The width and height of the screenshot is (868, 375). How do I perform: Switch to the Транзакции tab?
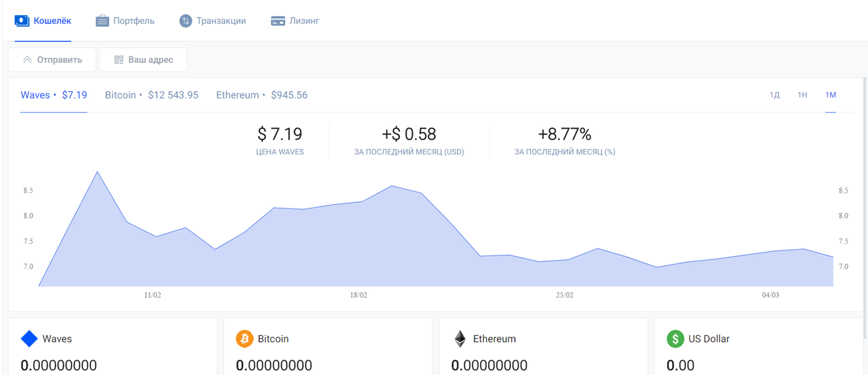[213, 21]
